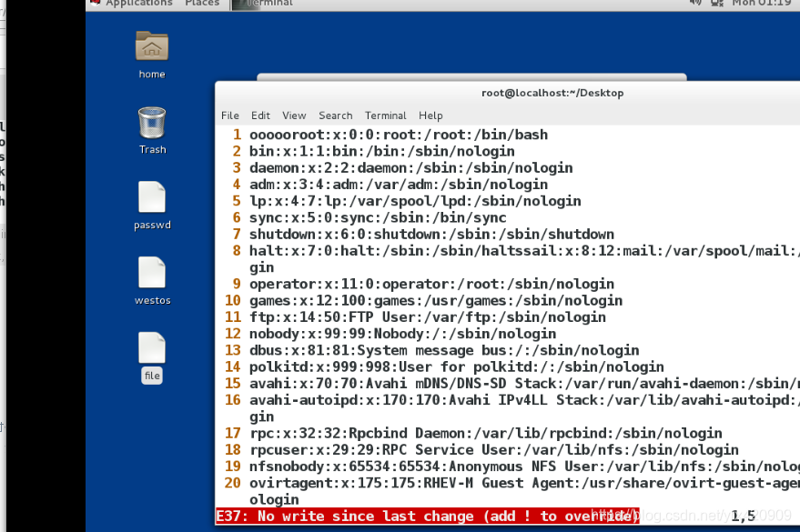Click line 15 'avahi:x:70:70:Avahi mDNS/DNS-SD'
The width and height of the screenshot is (800, 532).
[524, 384]
